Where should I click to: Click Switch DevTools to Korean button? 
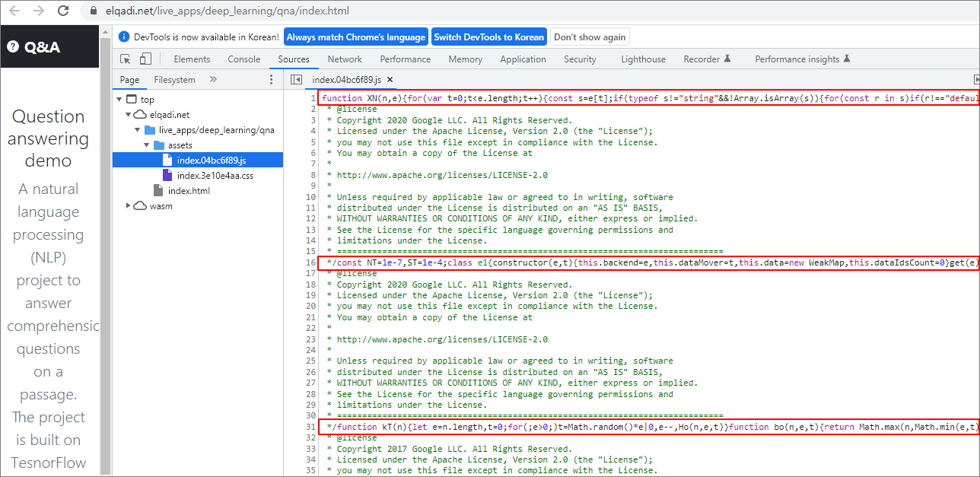tap(489, 37)
